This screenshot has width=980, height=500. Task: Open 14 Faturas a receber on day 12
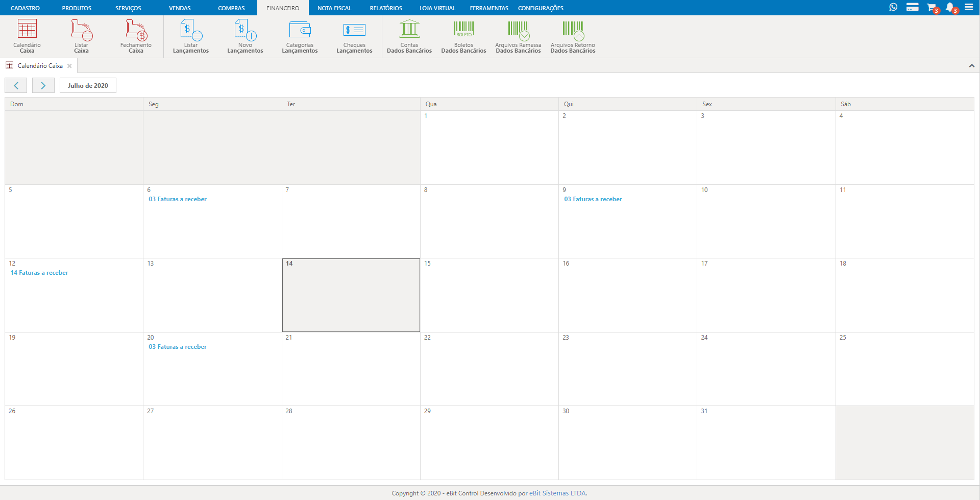pyautogui.click(x=39, y=273)
